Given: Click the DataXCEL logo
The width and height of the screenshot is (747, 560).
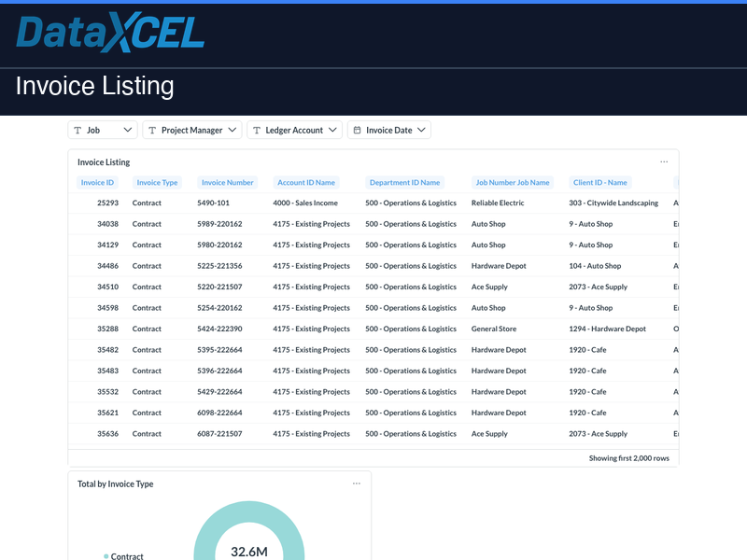Looking at the screenshot, I should (x=109, y=33).
